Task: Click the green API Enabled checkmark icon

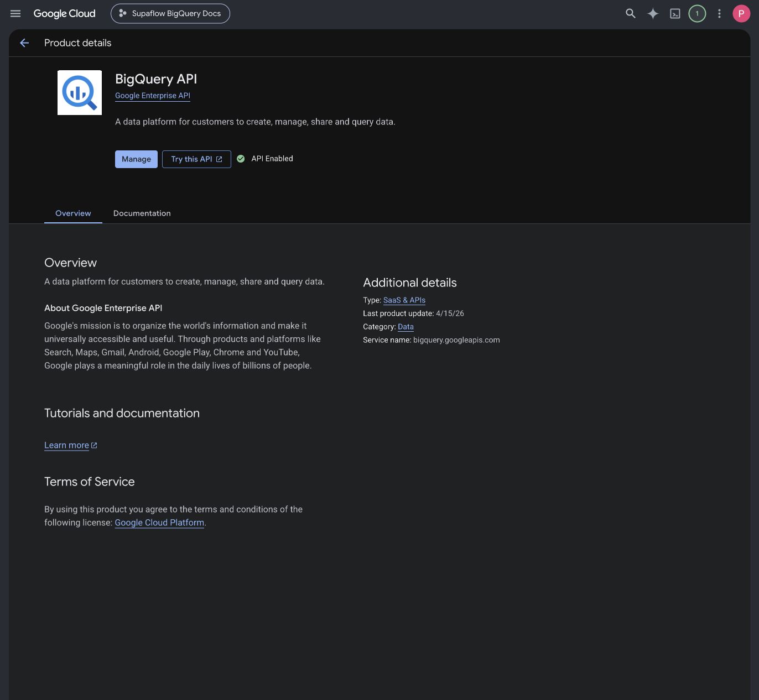Action: pos(241,159)
